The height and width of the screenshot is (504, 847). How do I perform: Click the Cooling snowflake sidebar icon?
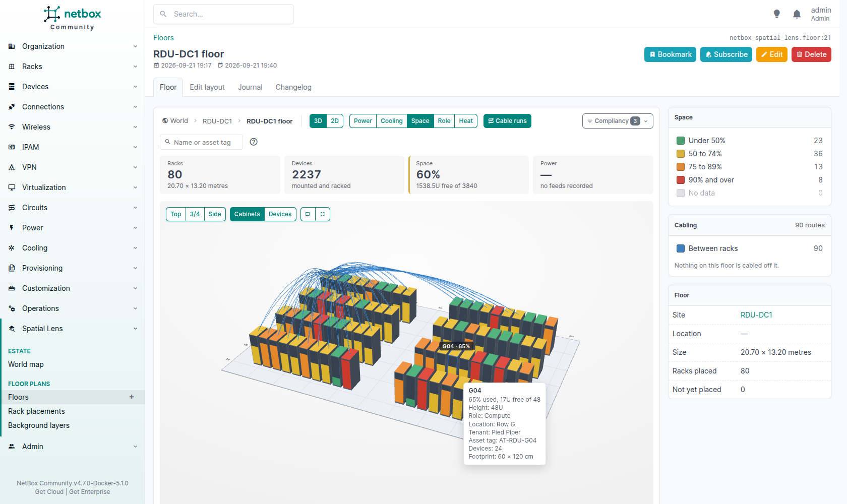click(x=12, y=248)
